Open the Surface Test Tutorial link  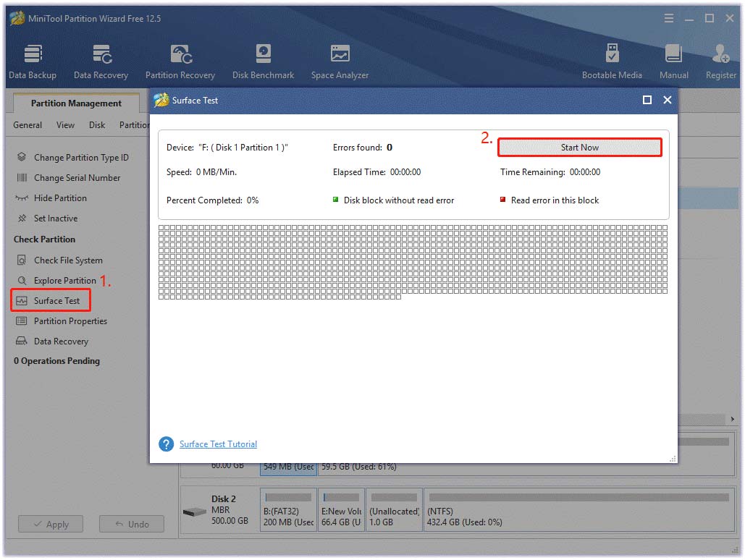(x=218, y=444)
